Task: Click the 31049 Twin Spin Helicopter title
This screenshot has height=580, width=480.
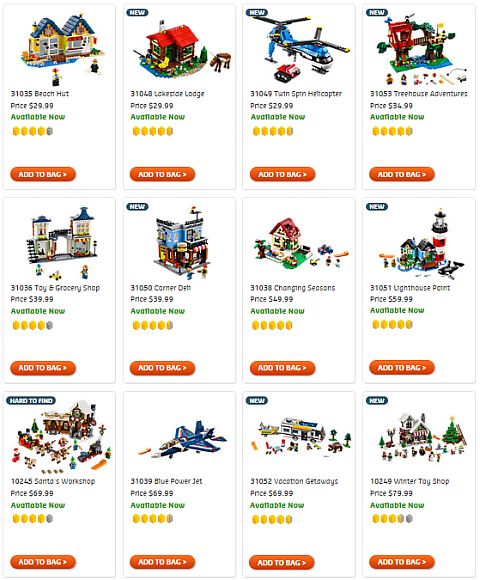Action: 296,94
